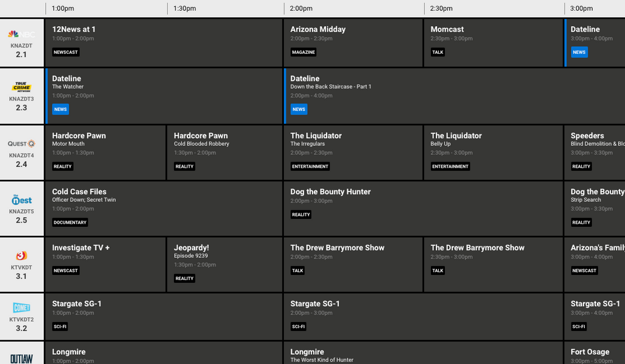Open The Drew Barrymore Show at 2:00pm

[x=353, y=265]
